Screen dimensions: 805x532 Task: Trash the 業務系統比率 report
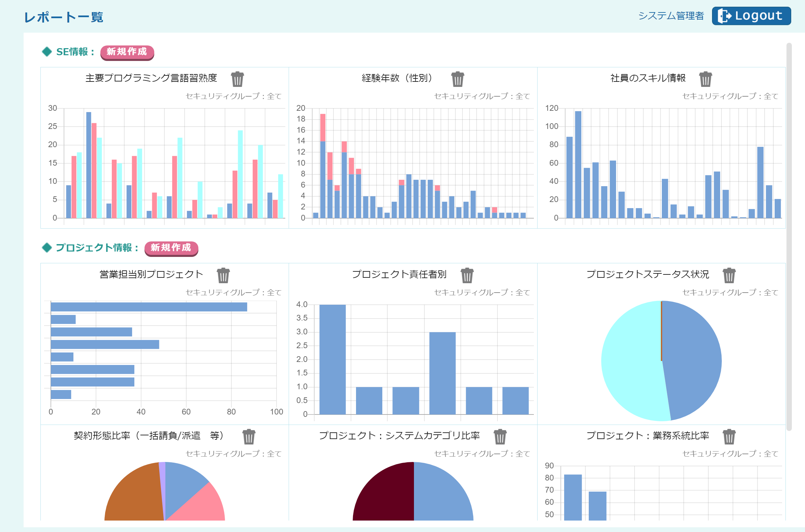[729, 436]
